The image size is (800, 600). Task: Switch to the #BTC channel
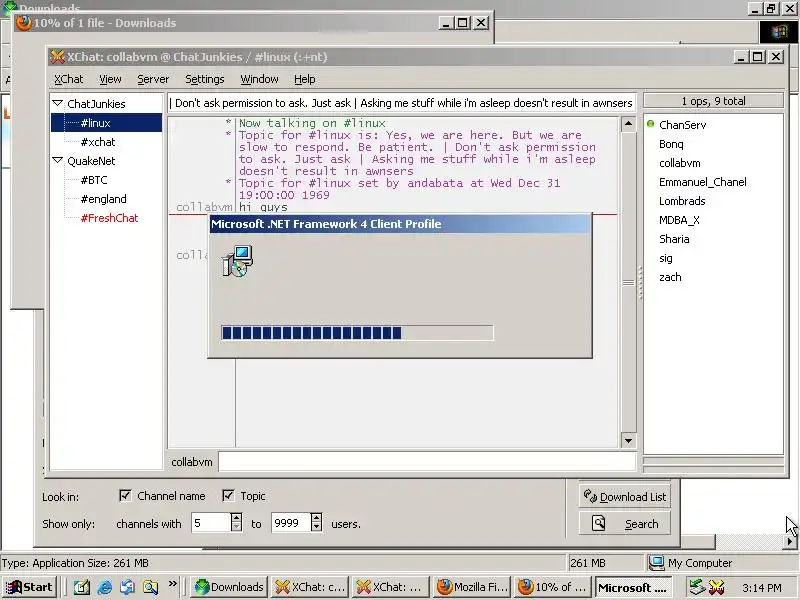point(94,180)
